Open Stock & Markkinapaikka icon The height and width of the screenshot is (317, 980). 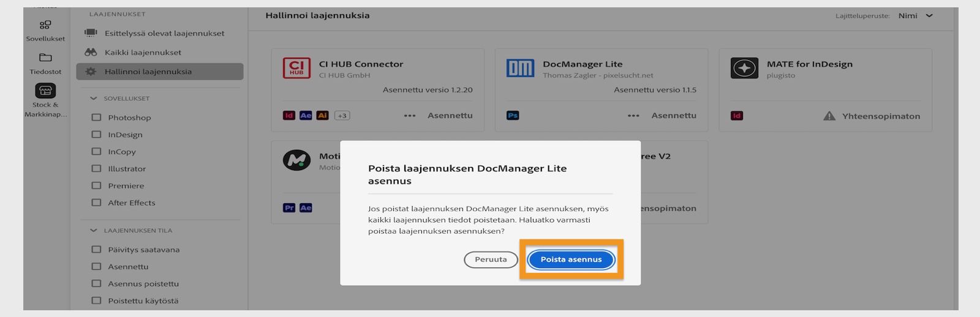click(x=45, y=91)
